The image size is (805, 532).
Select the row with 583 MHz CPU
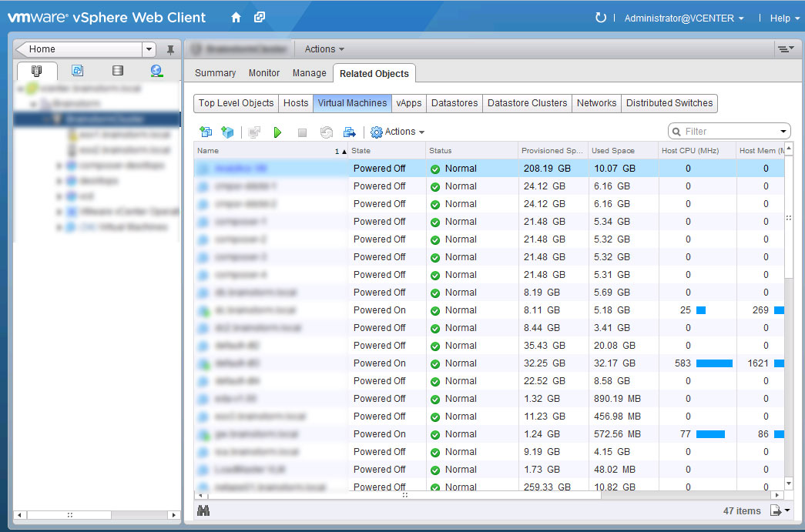click(488, 363)
